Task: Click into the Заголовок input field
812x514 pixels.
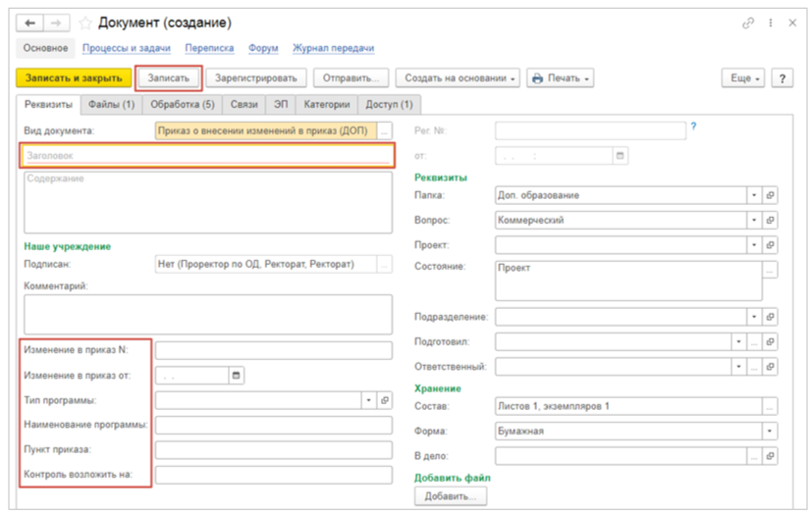Action: 206,155
